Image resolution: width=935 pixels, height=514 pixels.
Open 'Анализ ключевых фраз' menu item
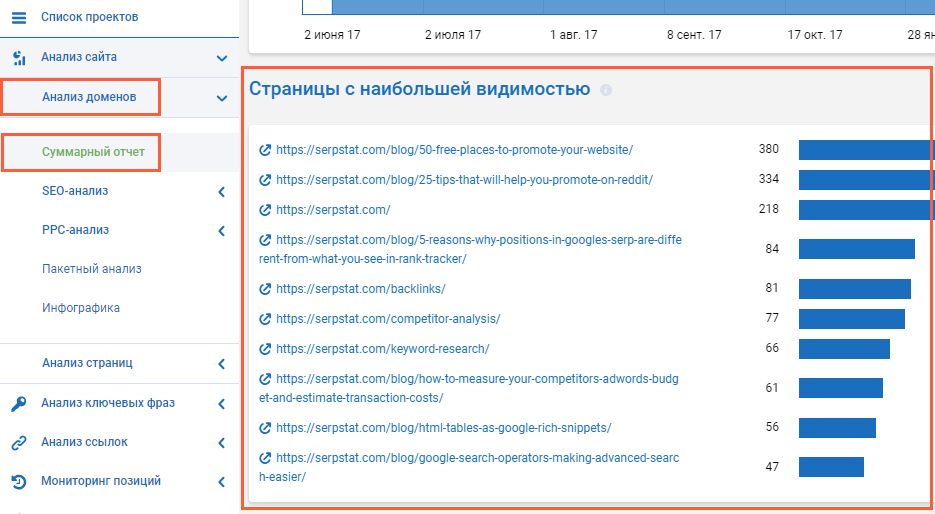(108, 402)
